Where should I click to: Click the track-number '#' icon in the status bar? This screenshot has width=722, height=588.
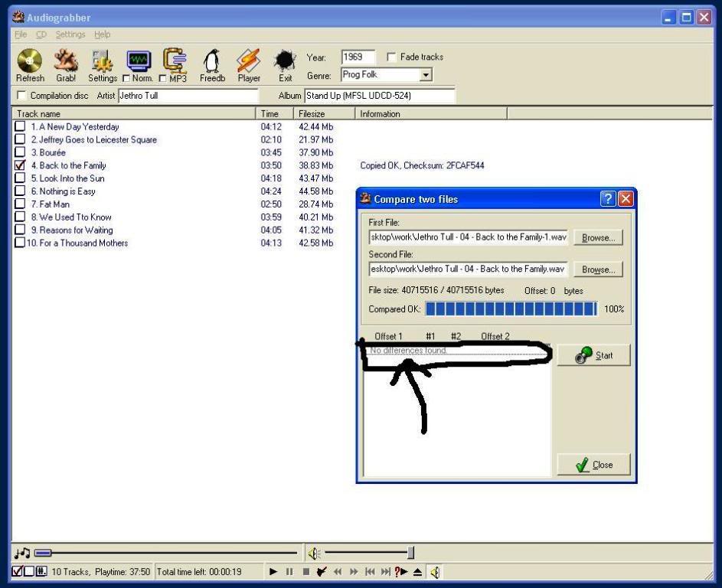point(41,571)
